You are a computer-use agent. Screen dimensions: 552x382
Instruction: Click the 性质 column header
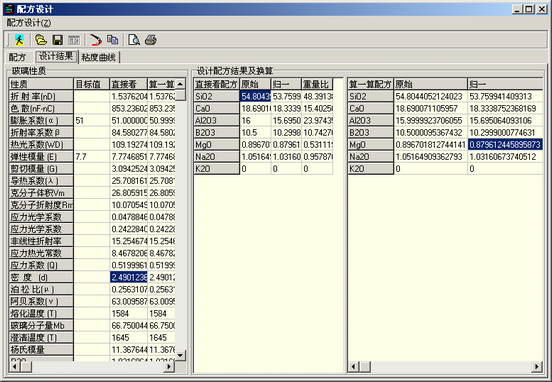coord(41,84)
